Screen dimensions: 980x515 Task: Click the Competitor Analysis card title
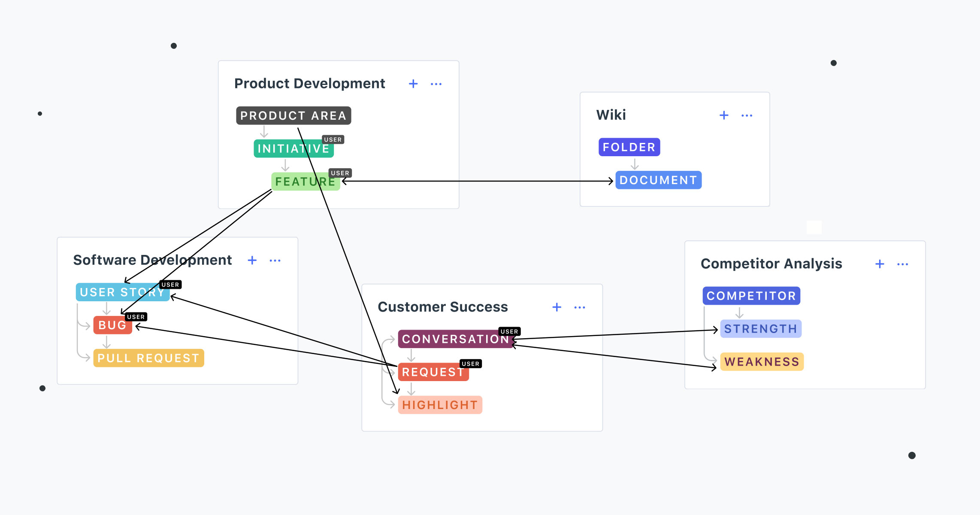pyautogui.click(x=771, y=264)
